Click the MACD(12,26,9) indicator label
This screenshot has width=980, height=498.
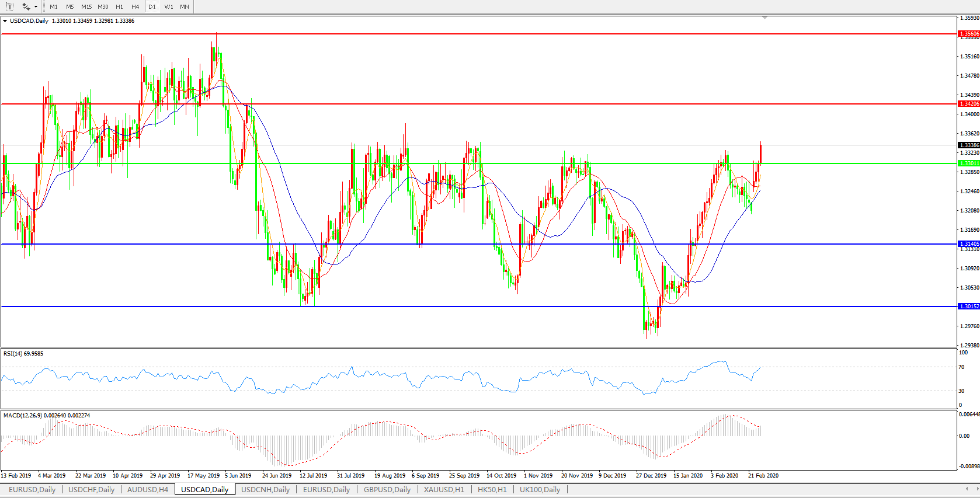47,416
